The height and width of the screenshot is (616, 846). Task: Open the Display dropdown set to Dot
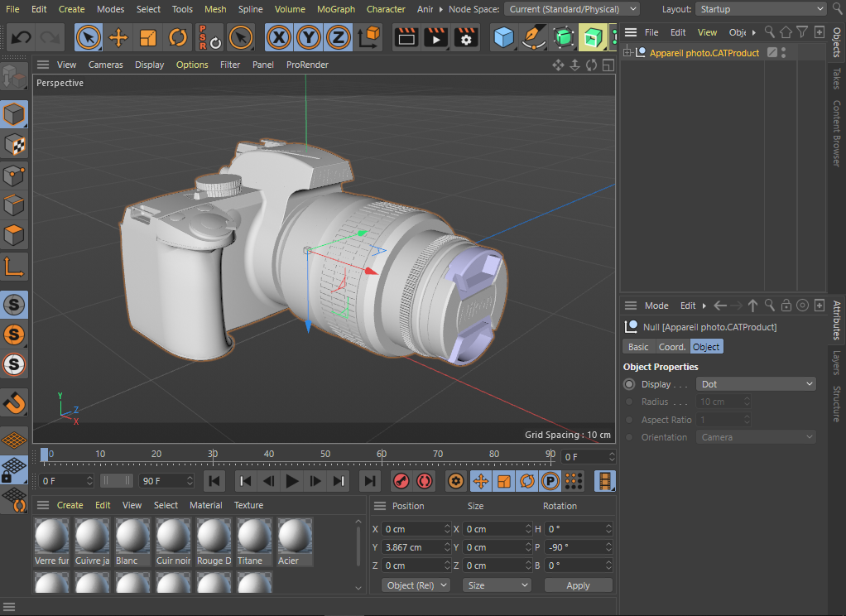coord(755,383)
